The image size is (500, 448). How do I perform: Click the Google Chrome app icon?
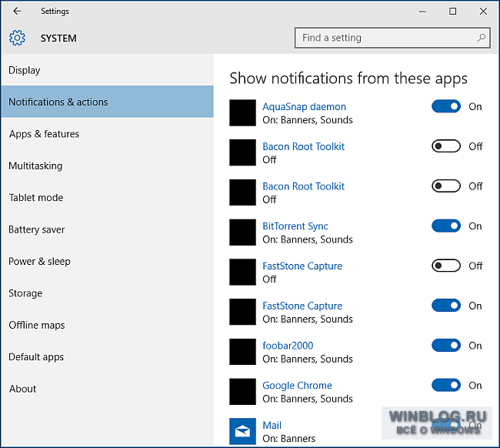[x=242, y=392]
